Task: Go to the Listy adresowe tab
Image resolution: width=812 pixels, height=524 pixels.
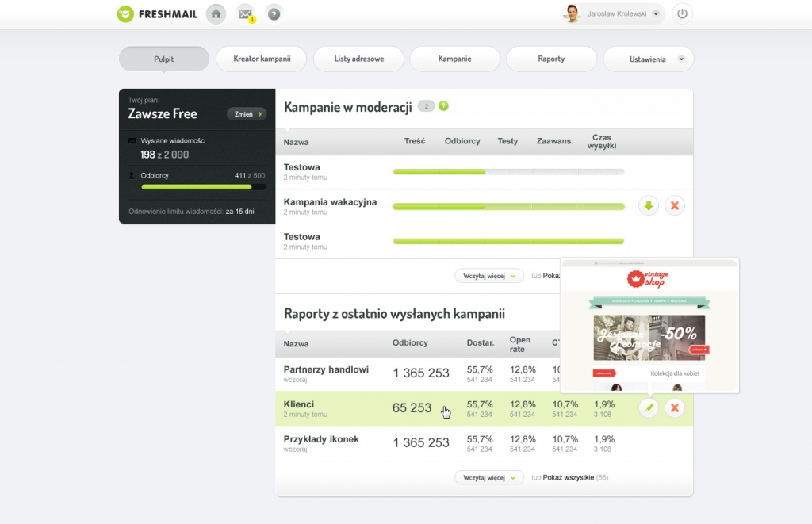Action: coord(358,59)
